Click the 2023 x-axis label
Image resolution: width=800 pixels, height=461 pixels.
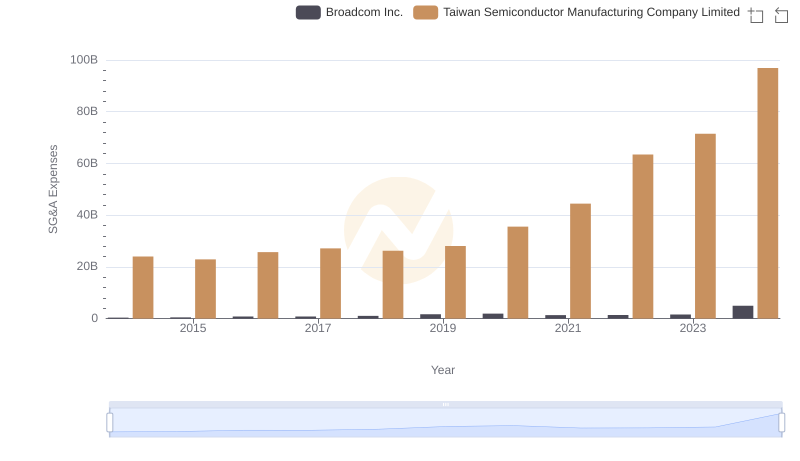[693, 328]
